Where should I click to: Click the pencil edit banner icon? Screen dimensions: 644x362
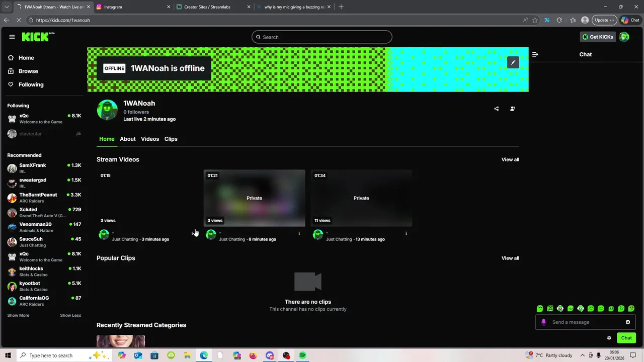coord(513,63)
